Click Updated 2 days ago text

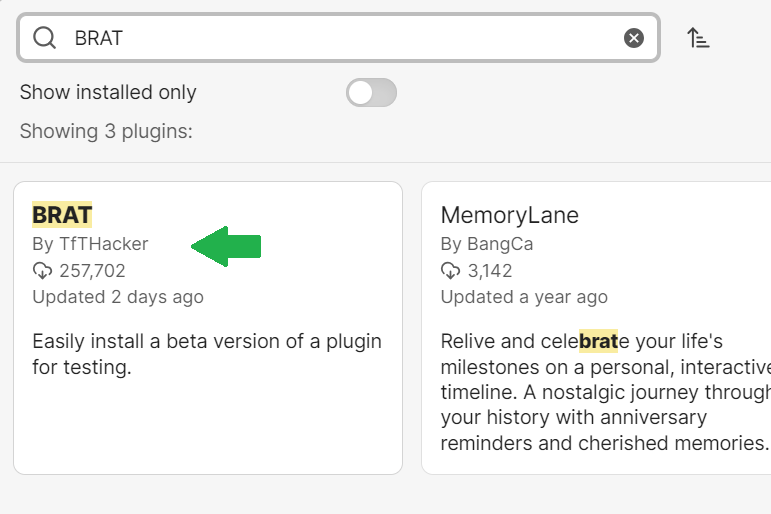tap(118, 297)
